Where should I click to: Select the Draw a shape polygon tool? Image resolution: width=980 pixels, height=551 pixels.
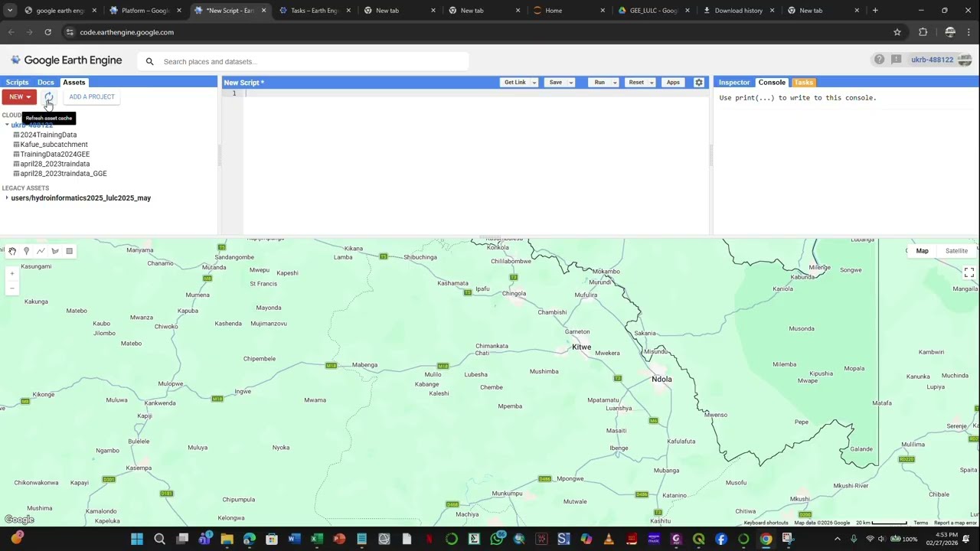[x=55, y=251]
